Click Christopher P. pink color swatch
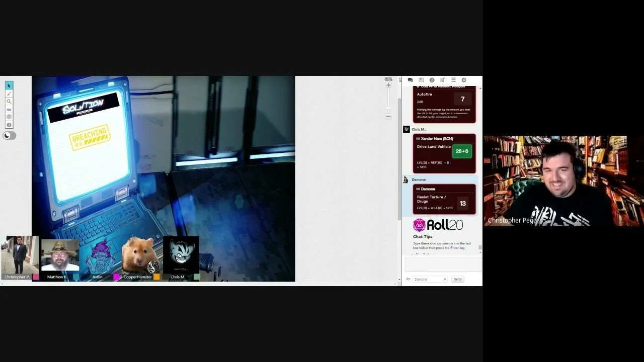The width and height of the screenshot is (644, 362). 36,277
